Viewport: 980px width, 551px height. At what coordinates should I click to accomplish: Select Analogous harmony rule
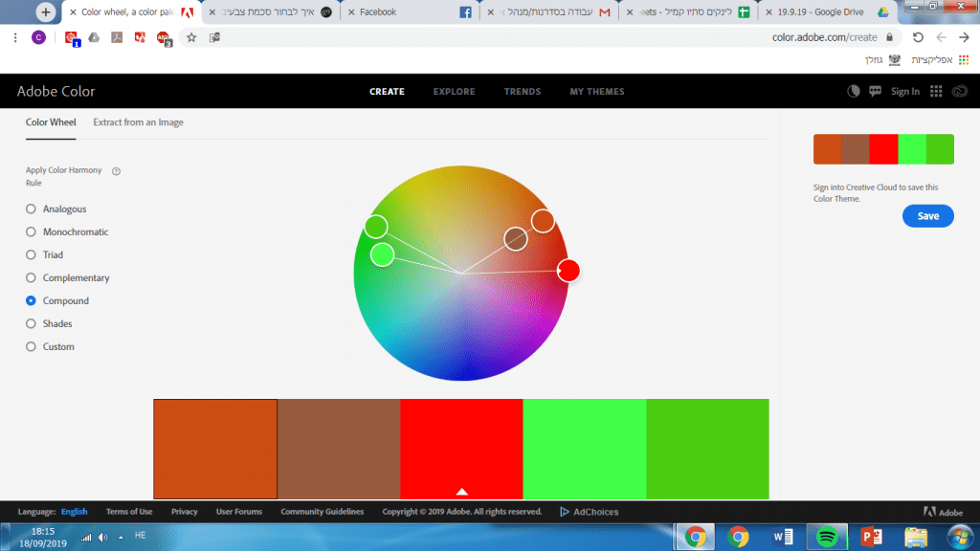point(31,209)
